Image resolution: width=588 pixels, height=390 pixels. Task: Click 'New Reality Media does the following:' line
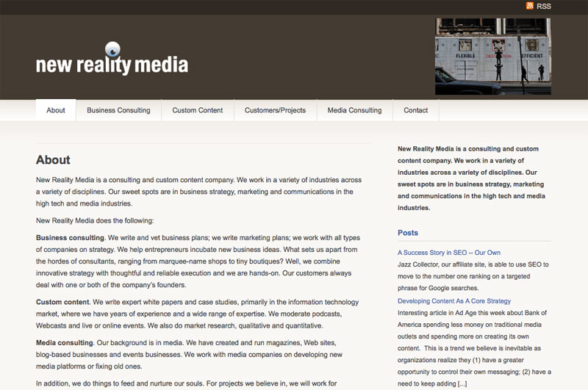click(95, 220)
